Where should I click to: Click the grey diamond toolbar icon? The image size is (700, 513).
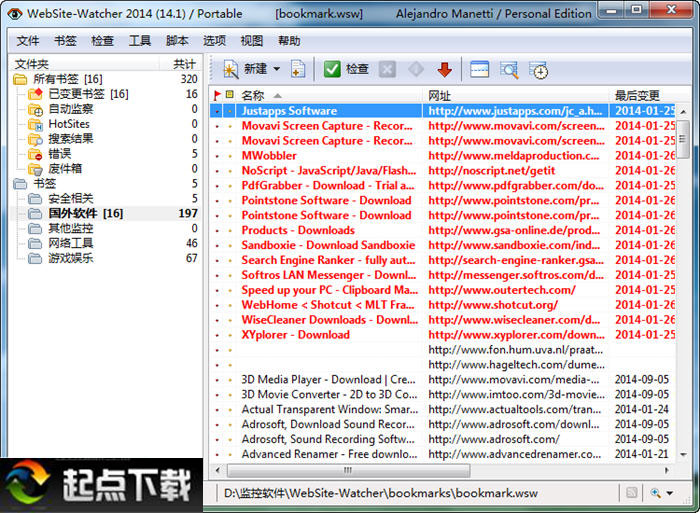point(416,69)
